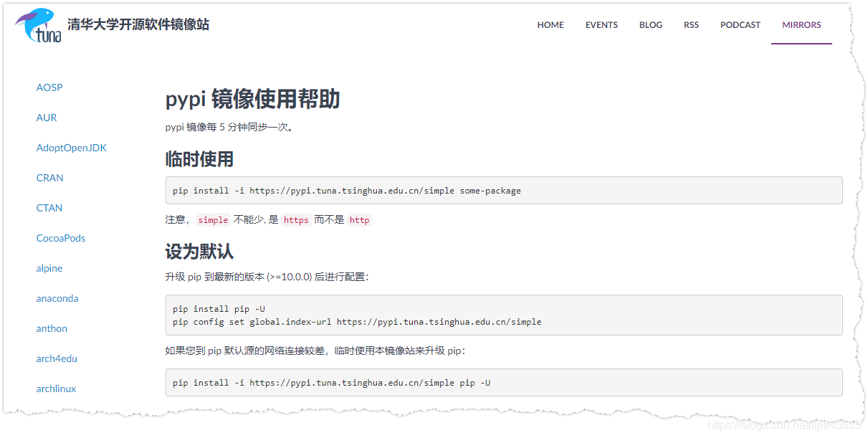Screen dimensions: 868x438
Task: Open the RSS menu item
Action: tap(691, 25)
